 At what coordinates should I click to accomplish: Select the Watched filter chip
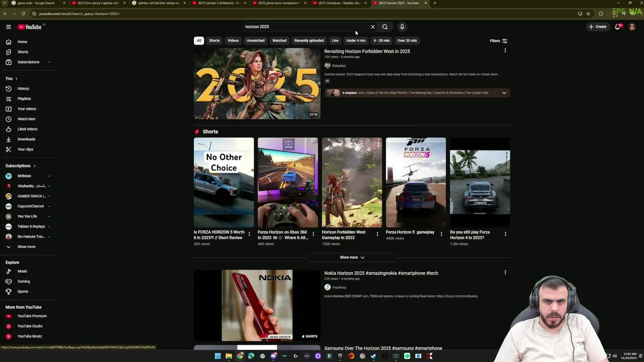pyautogui.click(x=279, y=41)
